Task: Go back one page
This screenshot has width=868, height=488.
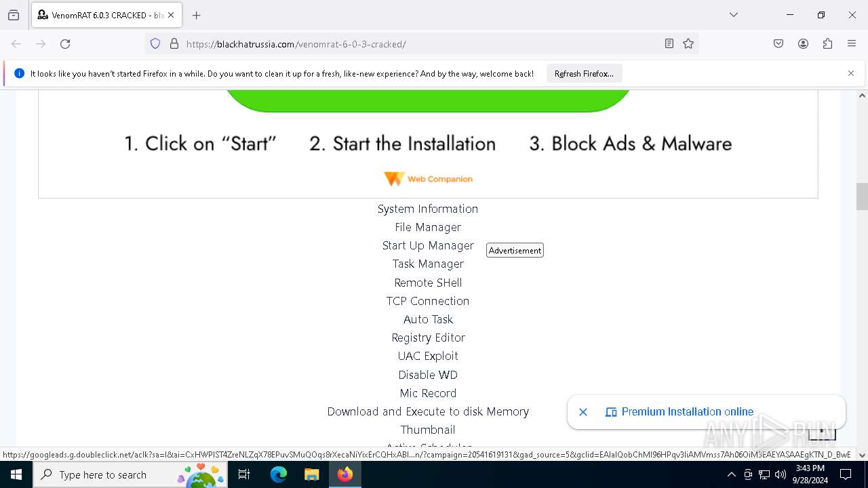Action: pyautogui.click(x=16, y=44)
